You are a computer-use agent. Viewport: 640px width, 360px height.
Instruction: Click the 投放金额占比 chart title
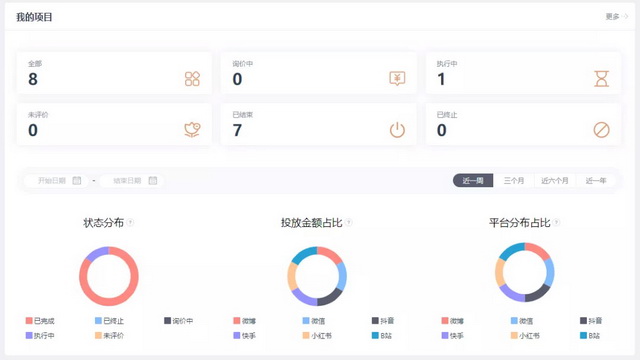coord(311,222)
